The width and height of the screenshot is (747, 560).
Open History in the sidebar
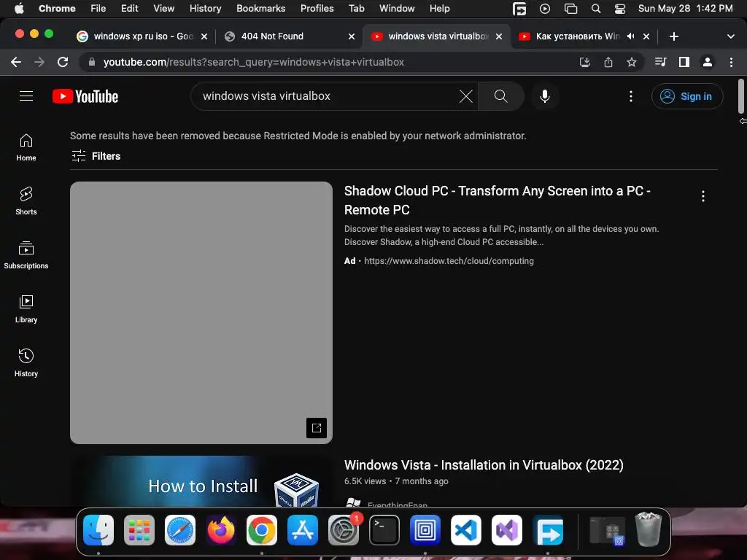[26, 363]
